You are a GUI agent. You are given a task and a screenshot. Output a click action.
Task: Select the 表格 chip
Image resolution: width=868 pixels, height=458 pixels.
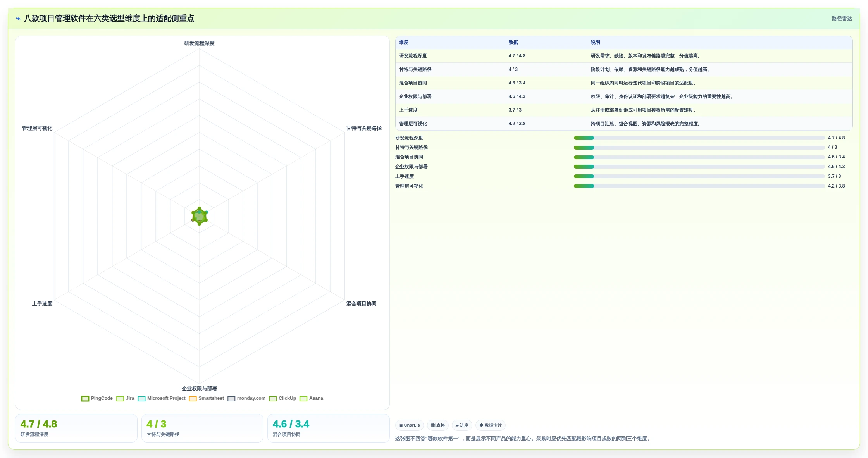pyautogui.click(x=438, y=425)
